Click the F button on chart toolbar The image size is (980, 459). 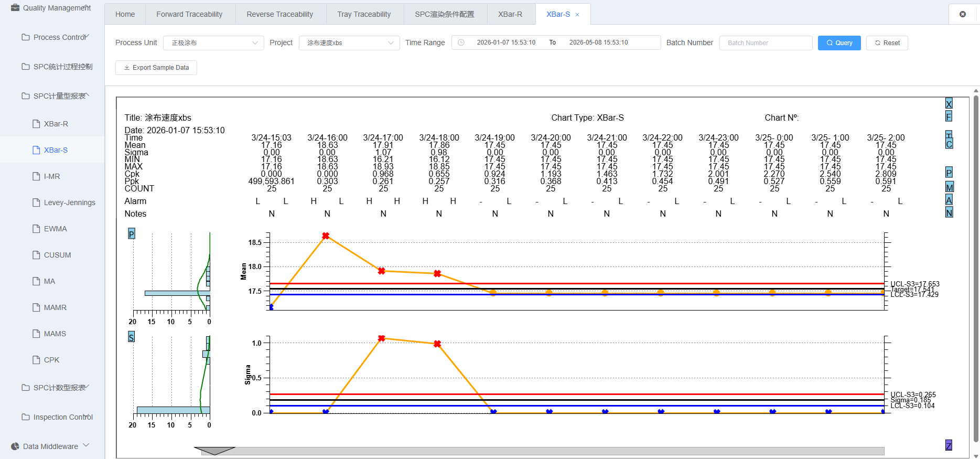coord(949,116)
